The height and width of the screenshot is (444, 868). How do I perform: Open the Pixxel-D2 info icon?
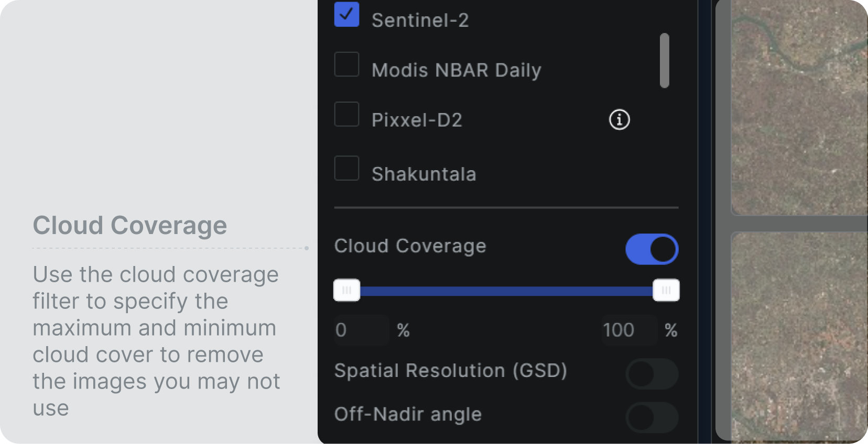point(619,119)
